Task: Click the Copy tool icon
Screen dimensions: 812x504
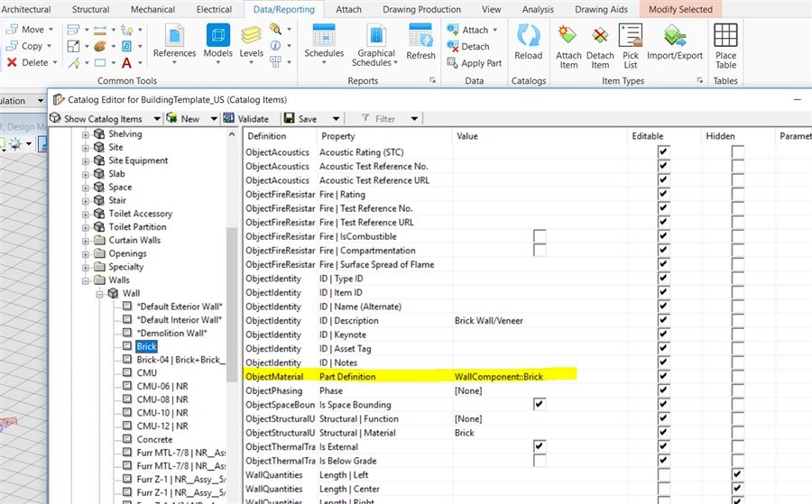Action: click(x=12, y=46)
